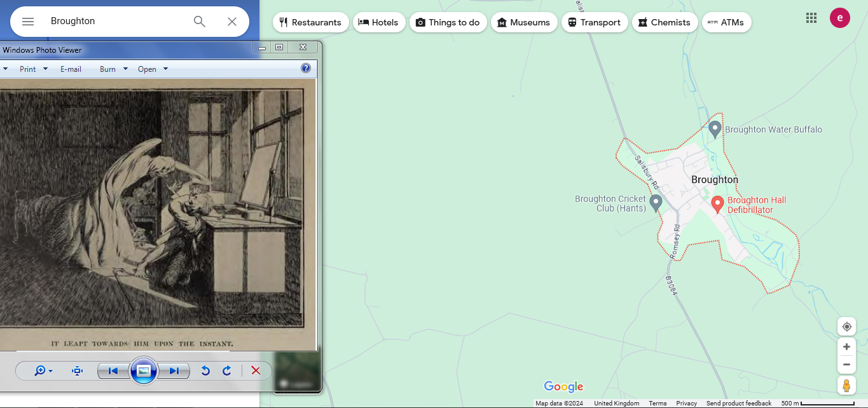Click the Google logo on the map

tap(563, 386)
